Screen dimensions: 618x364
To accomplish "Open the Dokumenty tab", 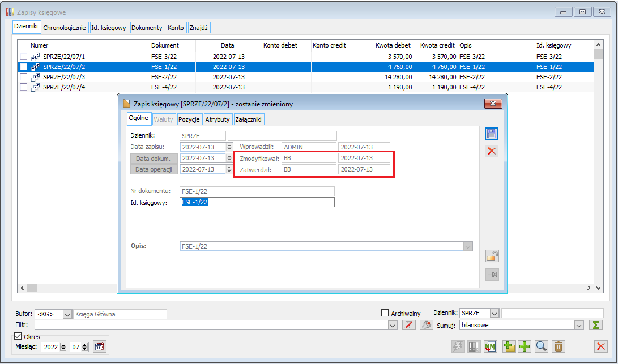I will coord(147,28).
